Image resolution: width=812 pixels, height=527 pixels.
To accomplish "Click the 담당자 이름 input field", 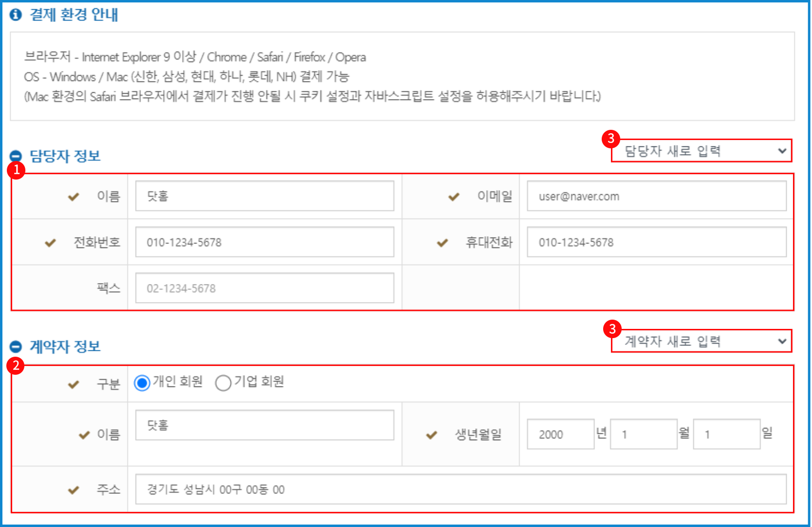I will tap(264, 196).
